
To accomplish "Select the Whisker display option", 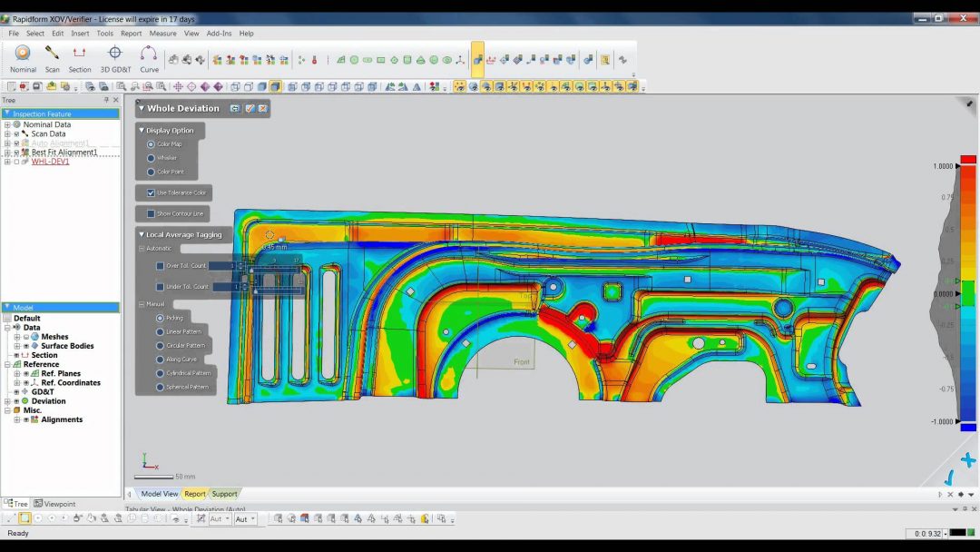I will point(151,158).
